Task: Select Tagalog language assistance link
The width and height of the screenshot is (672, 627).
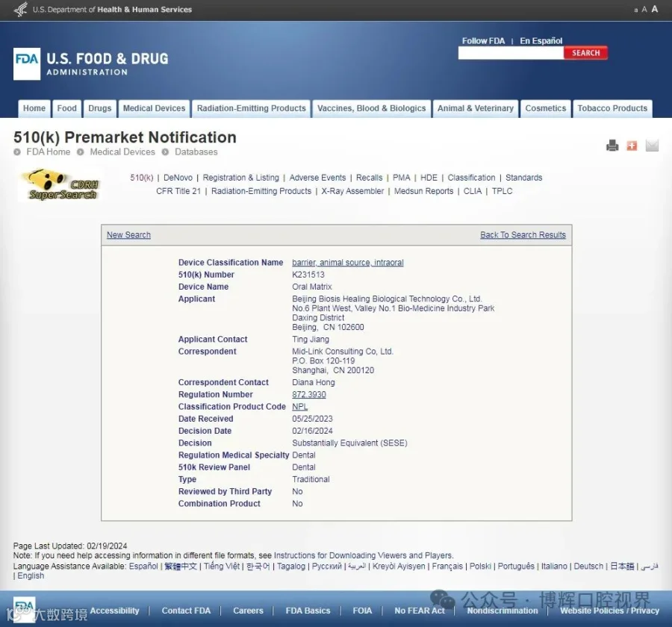Action: pos(291,566)
